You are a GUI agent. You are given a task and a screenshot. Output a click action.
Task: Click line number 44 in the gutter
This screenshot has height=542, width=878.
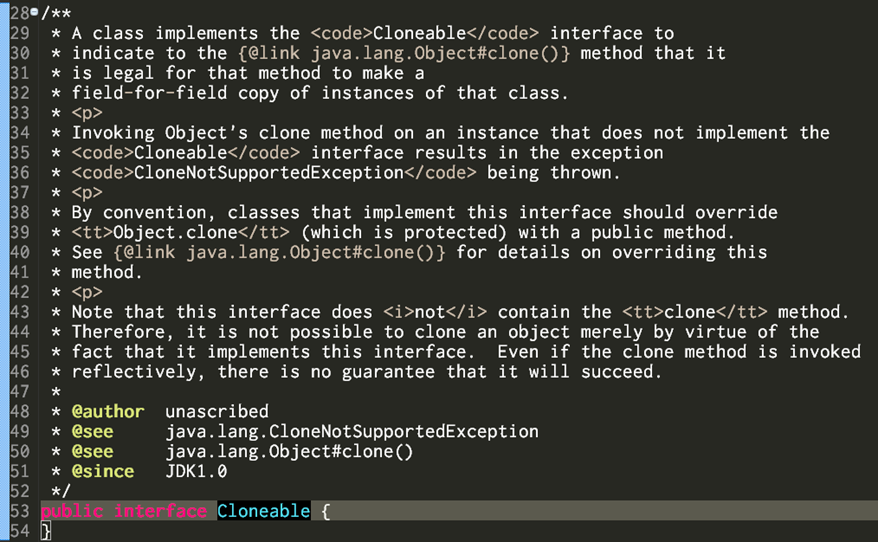[20, 331]
